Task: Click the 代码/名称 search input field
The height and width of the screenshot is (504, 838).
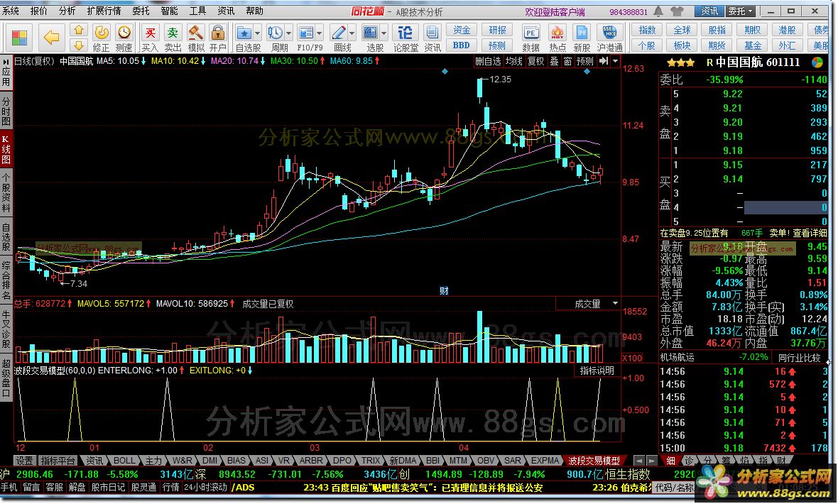Action: coord(675,488)
